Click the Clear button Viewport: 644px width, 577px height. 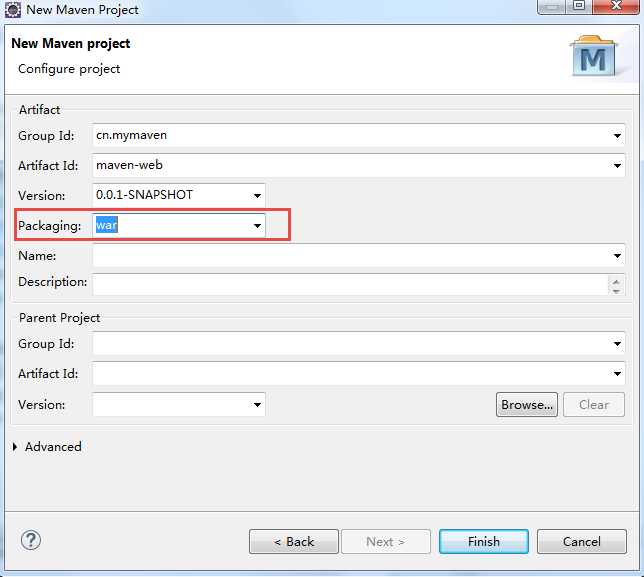pyautogui.click(x=594, y=405)
